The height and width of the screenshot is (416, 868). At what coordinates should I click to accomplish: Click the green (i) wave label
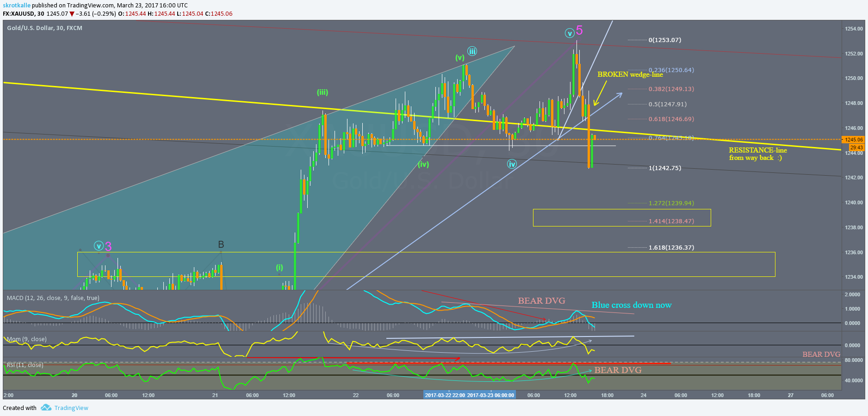(279, 268)
